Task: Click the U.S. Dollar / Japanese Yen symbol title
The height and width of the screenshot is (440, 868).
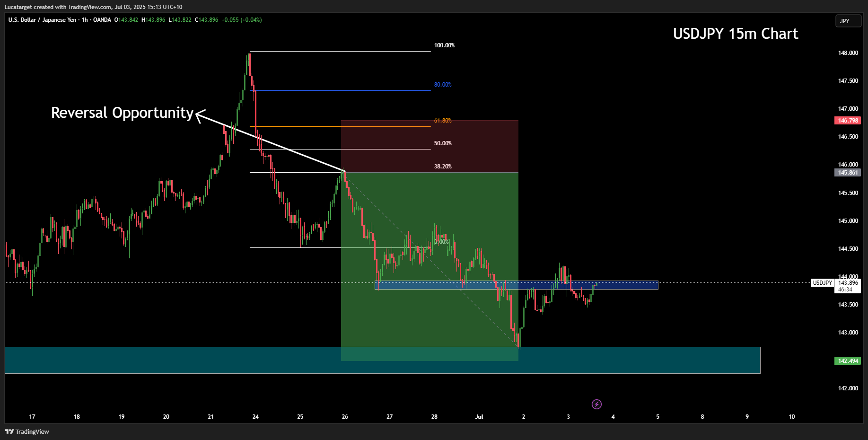Action: tap(42, 20)
